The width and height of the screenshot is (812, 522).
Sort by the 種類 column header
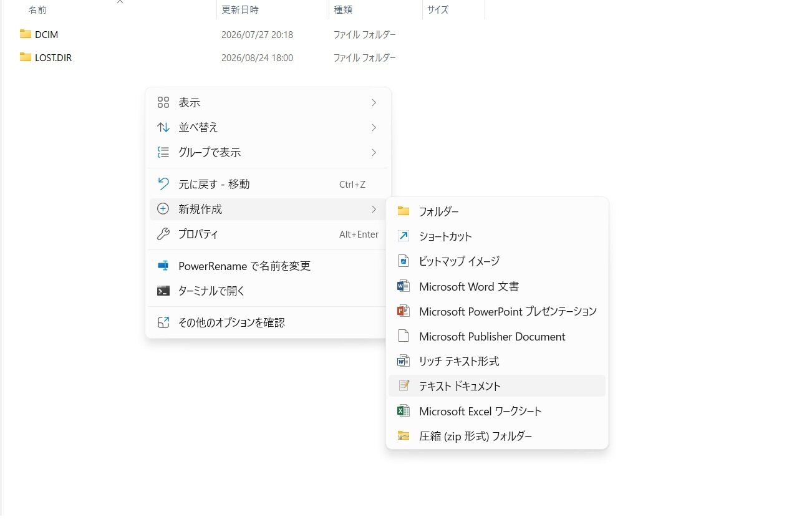pos(375,10)
